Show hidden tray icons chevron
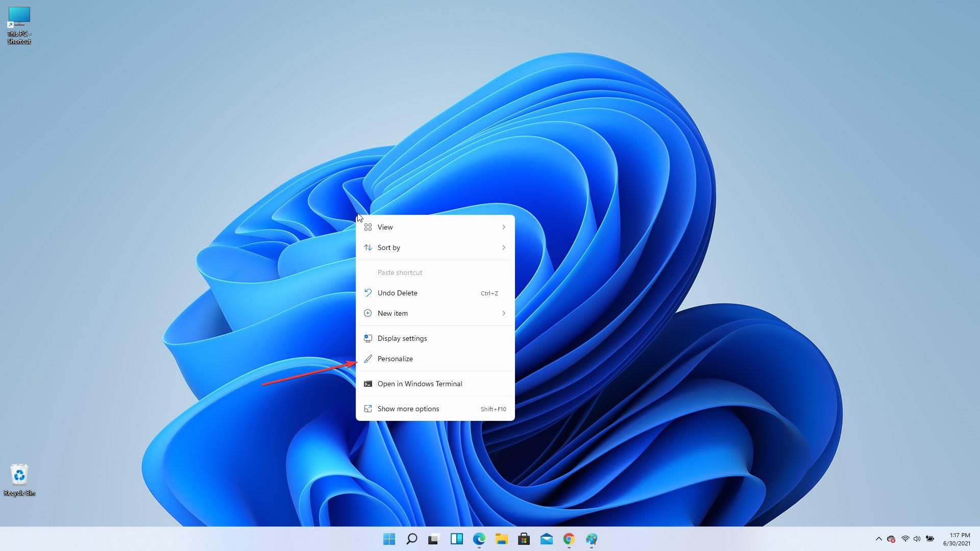 coord(878,539)
